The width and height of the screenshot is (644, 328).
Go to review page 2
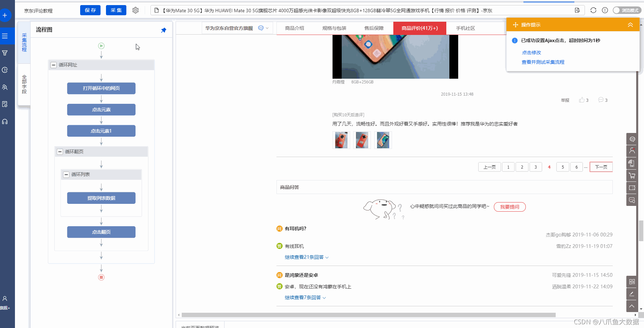[522, 167]
